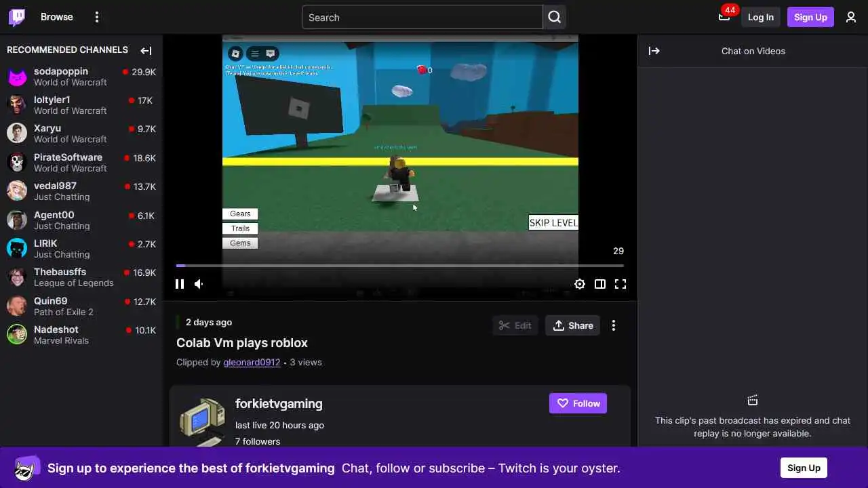Viewport: 868px width, 488px height.
Task: Click the Roblox hamburger list icon in video
Action: [x=255, y=54]
